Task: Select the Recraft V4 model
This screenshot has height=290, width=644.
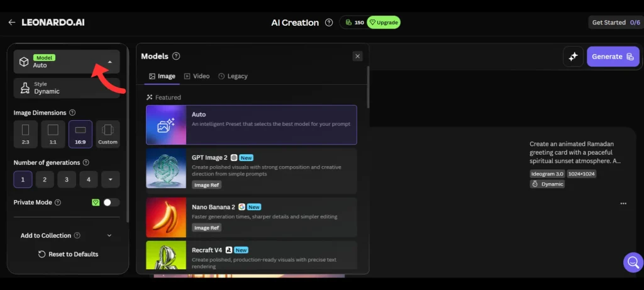Action: [x=252, y=255]
